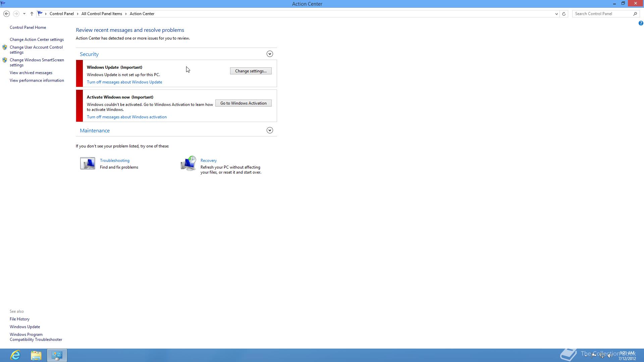This screenshot has height=362, width=644.
Task: Select All Control Panel Items breadcrumb
Action: click(x=102, y=14)
